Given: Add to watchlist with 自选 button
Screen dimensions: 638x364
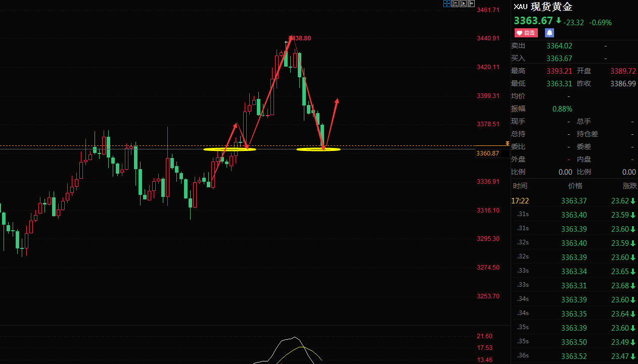Looking at the screenshot, I should [526, 33].
